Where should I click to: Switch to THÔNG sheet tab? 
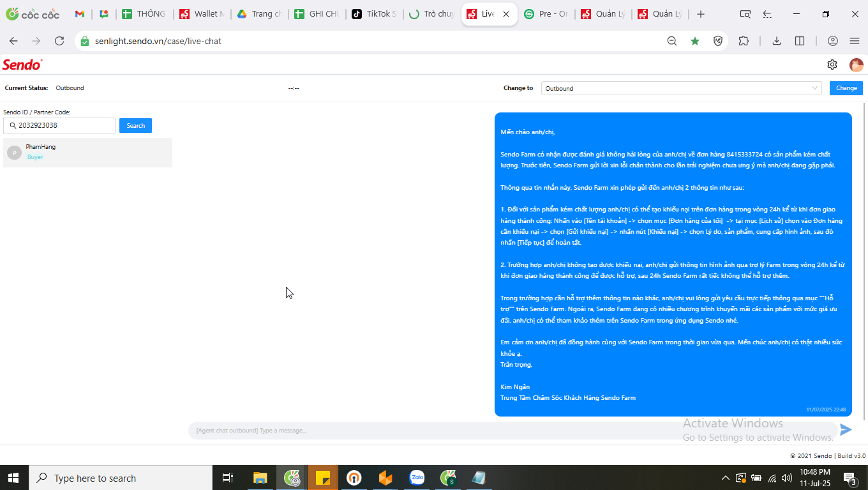point(144,14)
